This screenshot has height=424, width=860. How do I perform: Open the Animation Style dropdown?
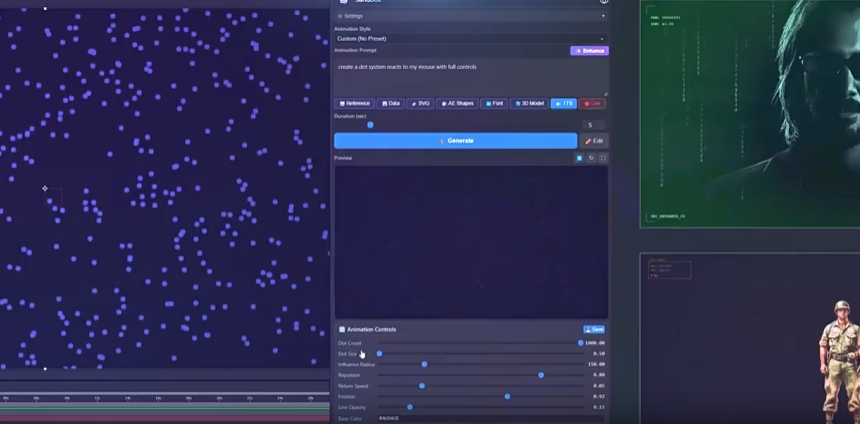pos(470,38)
